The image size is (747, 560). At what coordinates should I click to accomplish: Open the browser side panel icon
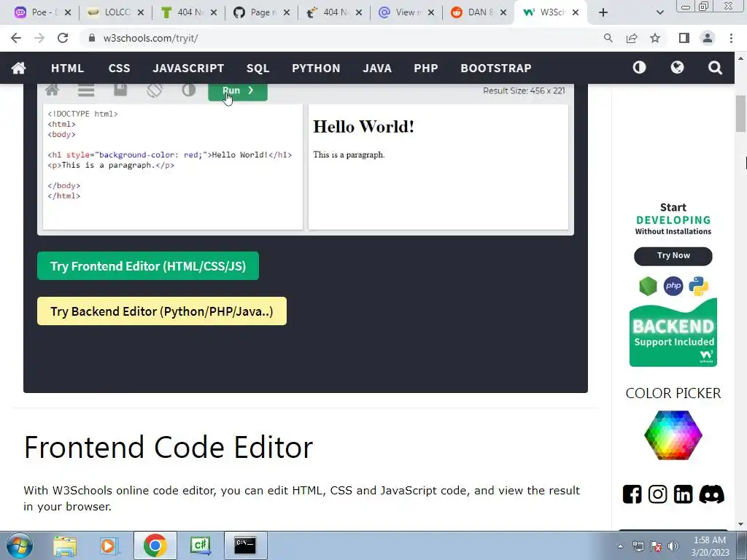tap(684, 38)
